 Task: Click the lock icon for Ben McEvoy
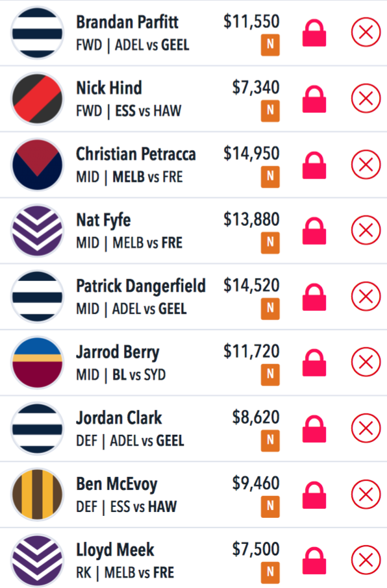pyautogui.click(x=314, y=495)
